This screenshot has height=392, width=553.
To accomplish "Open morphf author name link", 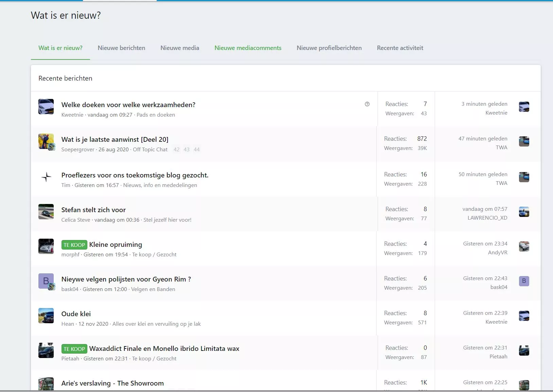I will [70, 255].
